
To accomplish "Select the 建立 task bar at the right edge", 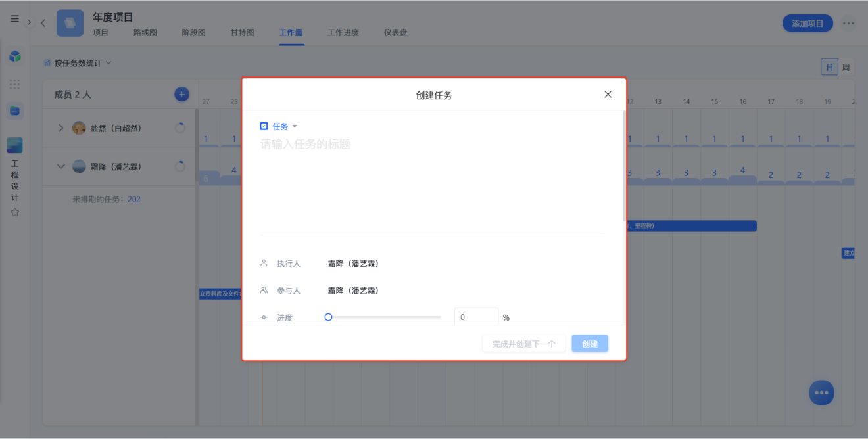I will [848, 253].
